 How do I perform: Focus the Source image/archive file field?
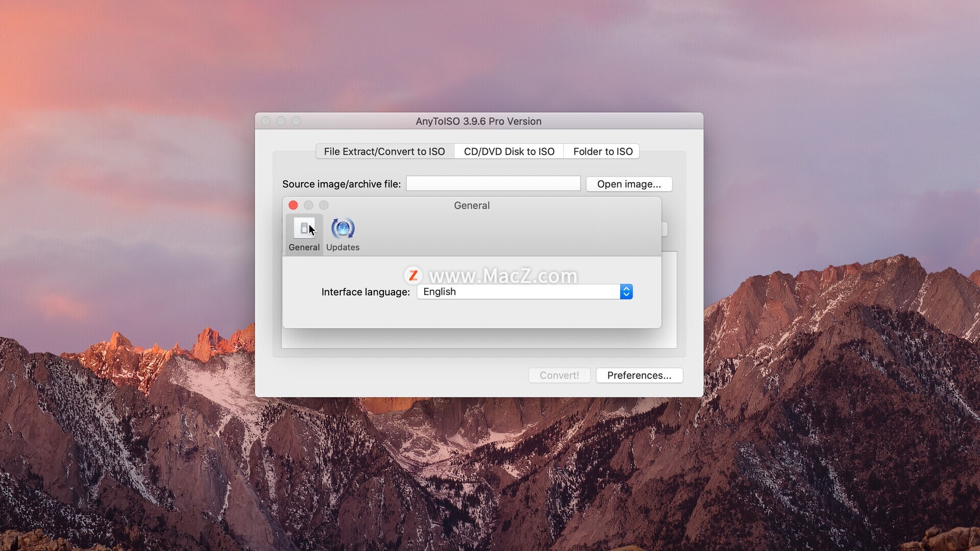click(x=493, y=184)
